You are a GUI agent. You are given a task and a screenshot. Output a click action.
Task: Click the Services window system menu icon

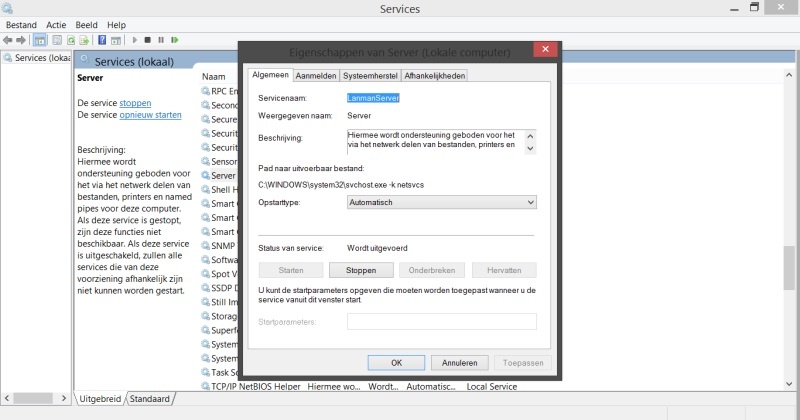(7, 8)
